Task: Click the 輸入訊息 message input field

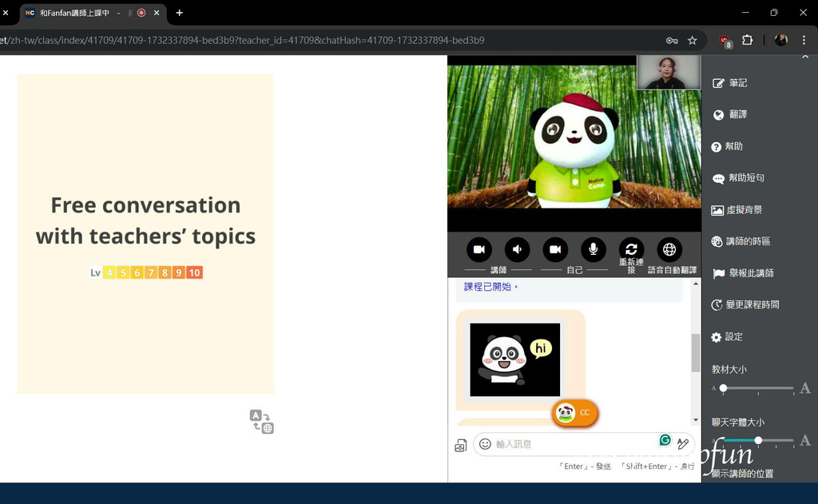Action: point(571,444)
